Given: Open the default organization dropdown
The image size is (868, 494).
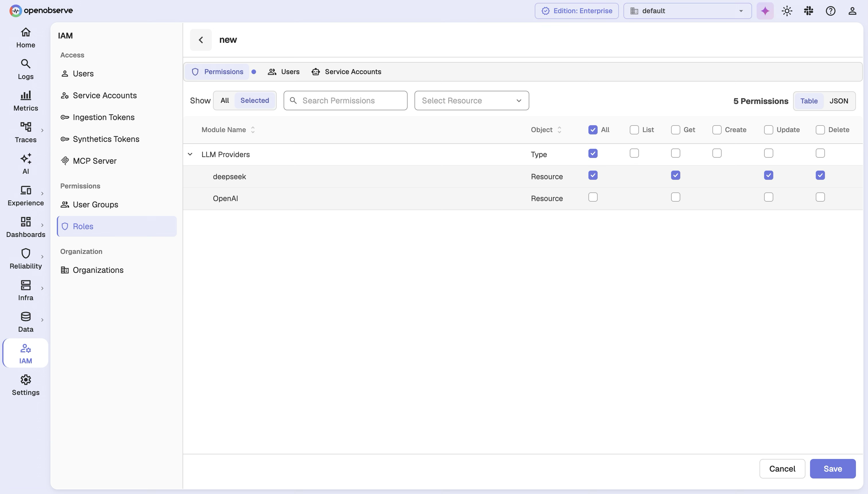Looking at the screenshot, I should point(687,11).
